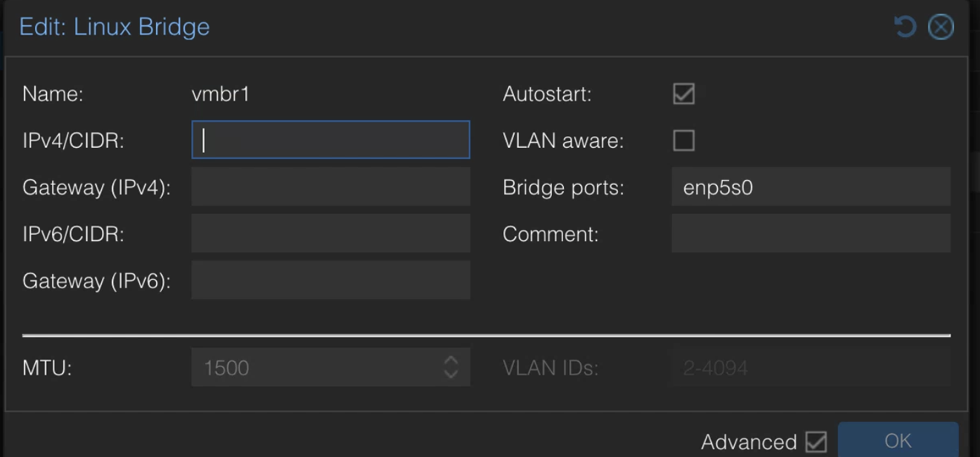The image size is (980, 457).
Task: Click the Comment input field
Action: [811, 233]
